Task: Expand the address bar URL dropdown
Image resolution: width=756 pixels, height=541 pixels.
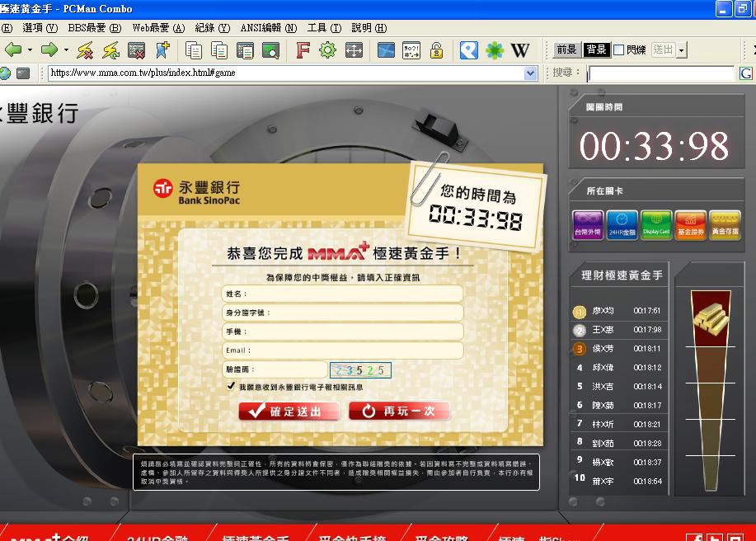Action: [x=530, y=73]
